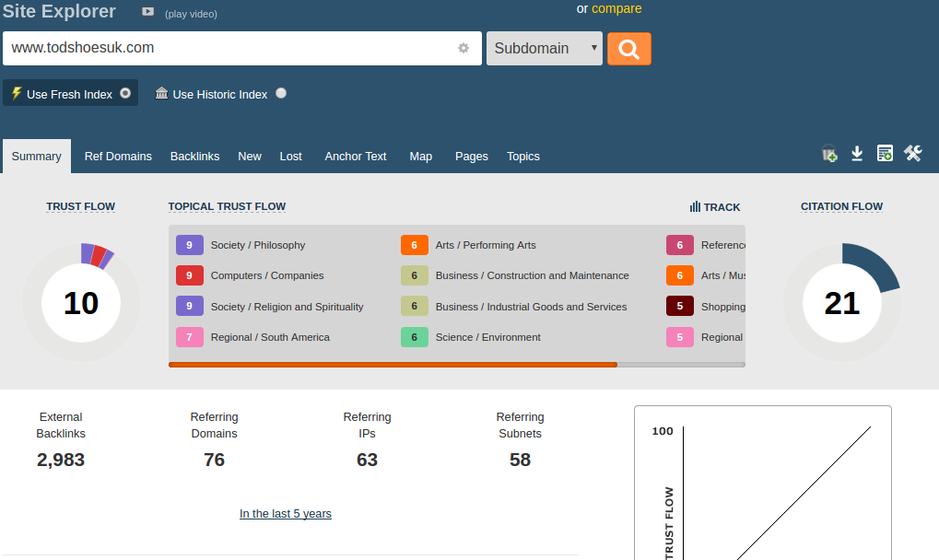Open the Topics tab
The width and height of the screenshot is (939, 560).
[x=522, y=157]
